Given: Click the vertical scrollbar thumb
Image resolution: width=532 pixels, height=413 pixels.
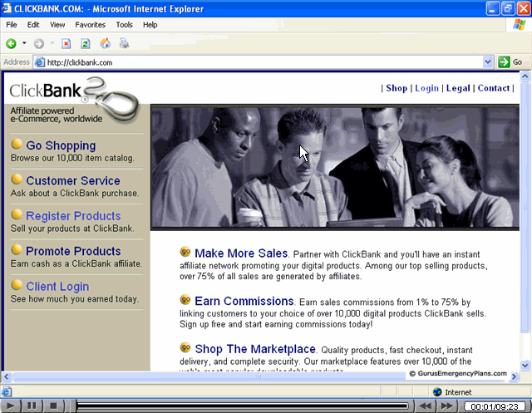Looking at the screenshot, I should (x=525, y=207).
